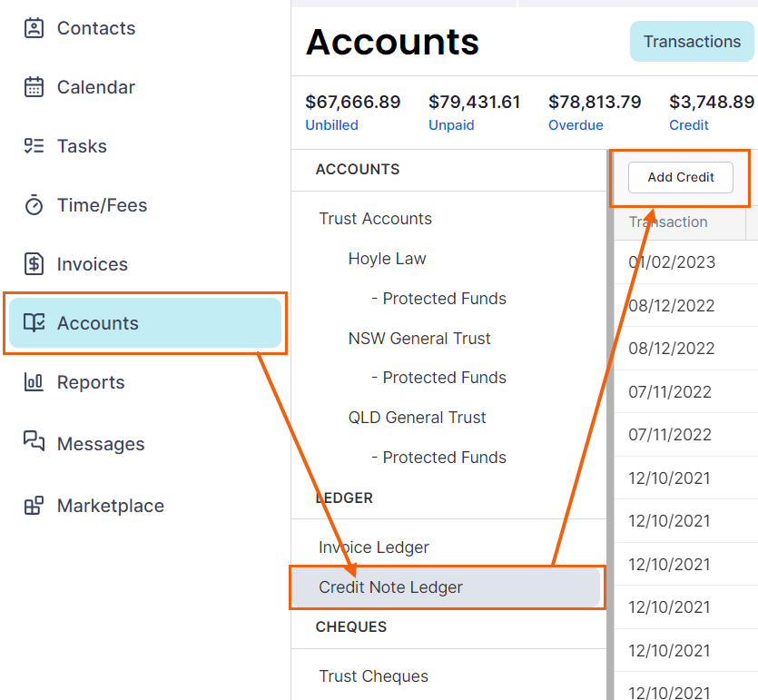Click the Marketplace icon

pos(34,506)
